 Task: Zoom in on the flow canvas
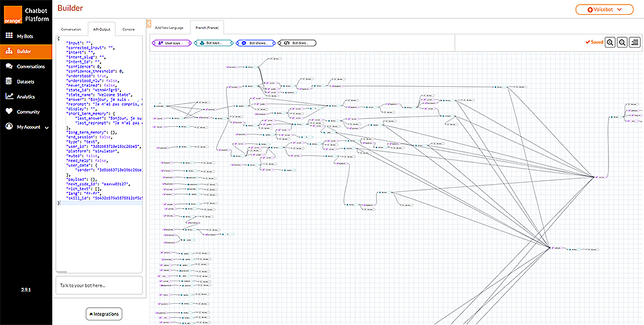tap(609, 42)
